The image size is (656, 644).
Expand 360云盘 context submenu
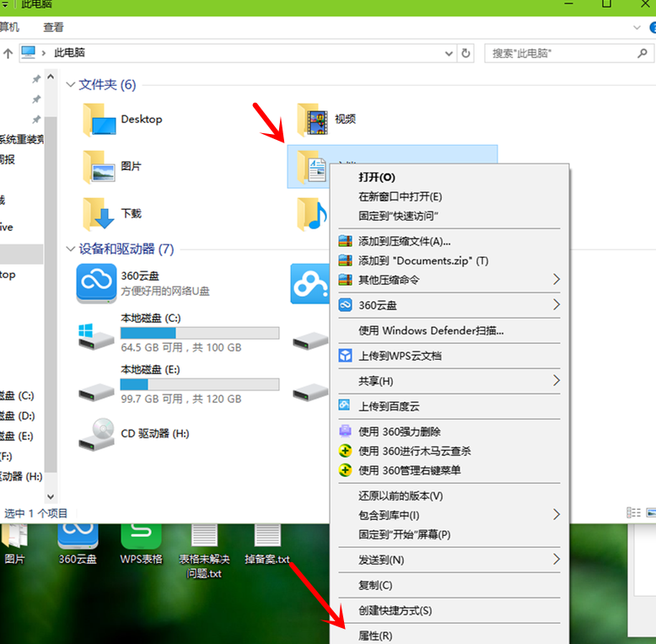pyautogui.click(x=556, y=305)
